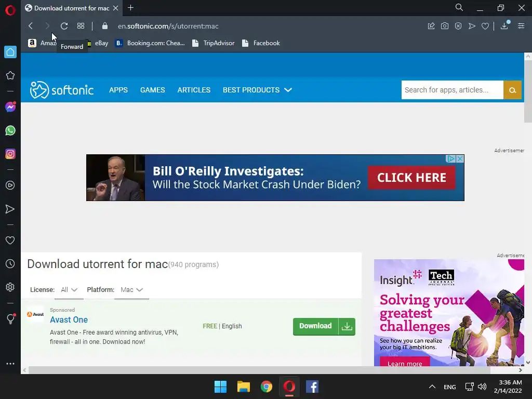Open Messenger in the sidebar
Viewport: 532px width, 399px height.
click(10, 107)
